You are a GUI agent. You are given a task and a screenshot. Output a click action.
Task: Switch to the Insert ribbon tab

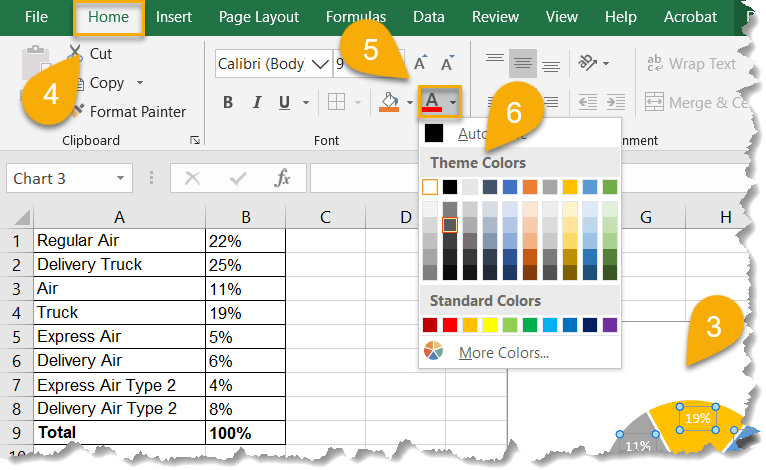click(x=174, y=17)
